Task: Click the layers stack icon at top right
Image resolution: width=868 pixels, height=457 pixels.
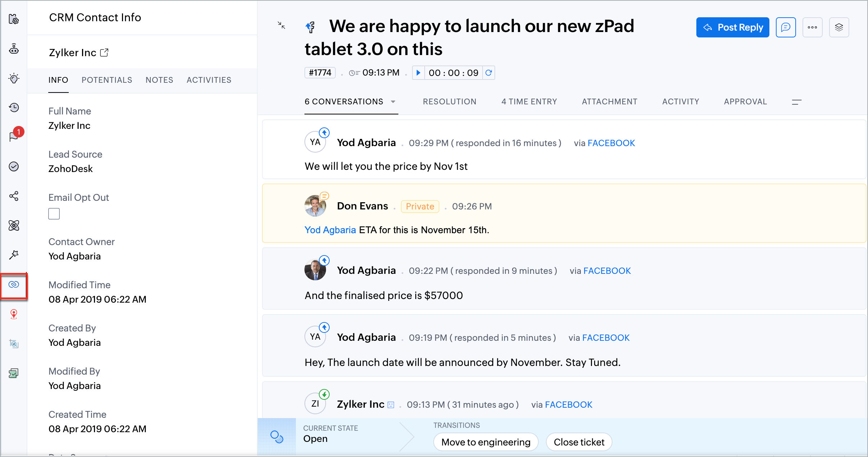Action: point(839,27)
